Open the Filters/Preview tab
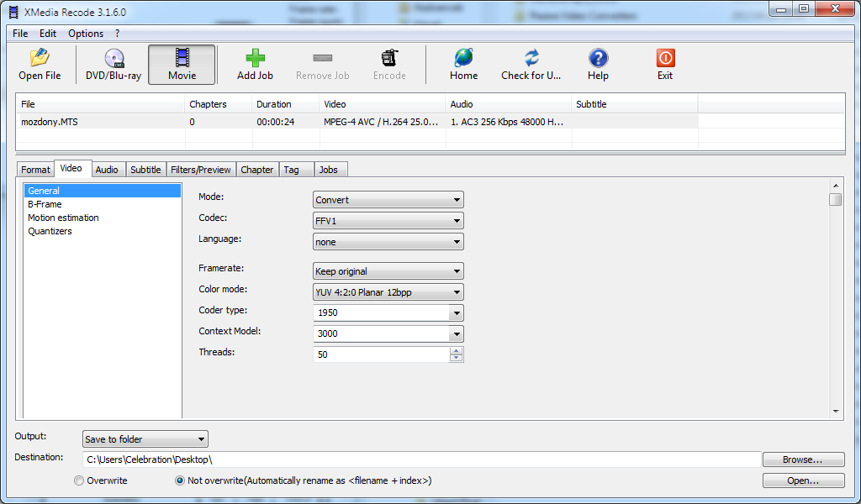This screenshot has width=861, height=504. pyautogui.click(x=200, y=170)
